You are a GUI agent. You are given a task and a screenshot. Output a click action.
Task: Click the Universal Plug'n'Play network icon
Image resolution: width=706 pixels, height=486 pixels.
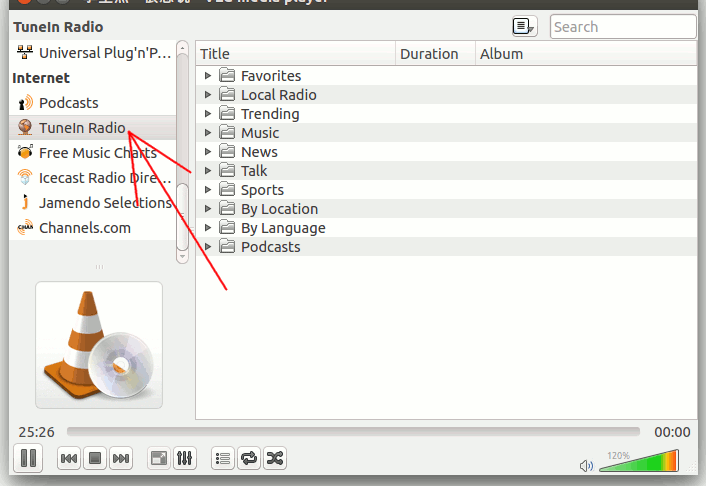click(x=25, y=52)
